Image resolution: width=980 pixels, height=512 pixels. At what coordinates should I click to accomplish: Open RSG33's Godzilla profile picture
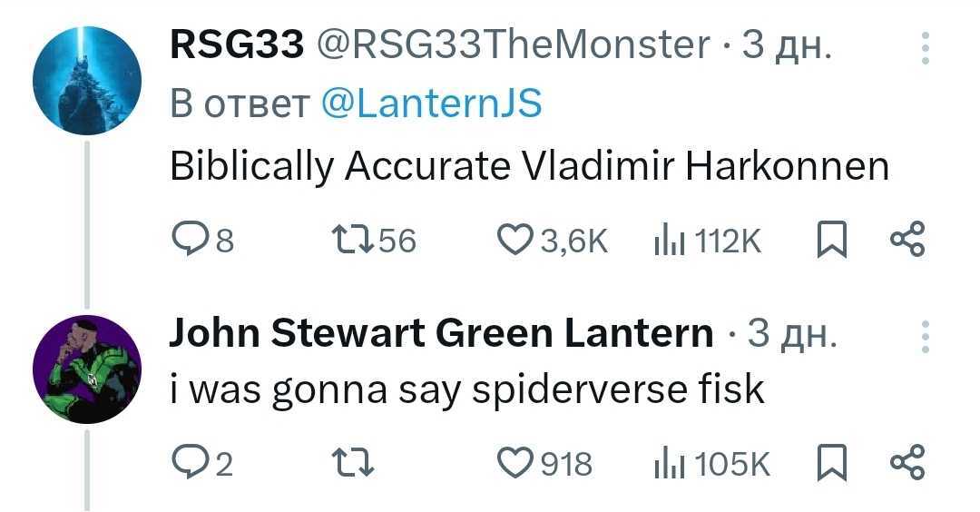[87, 81]
